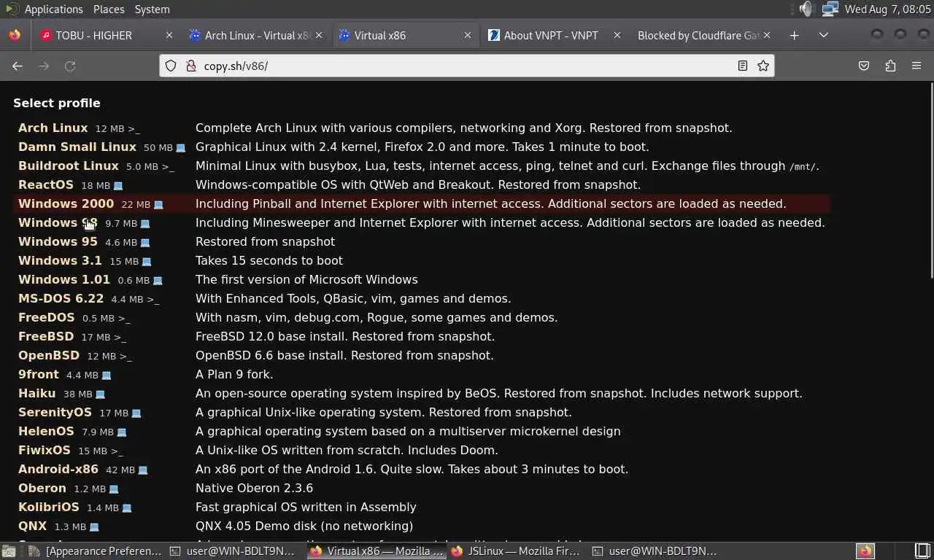This screenshot has height=560, width=934.
Task: Save page to Pocket
Action: (864, 66)
